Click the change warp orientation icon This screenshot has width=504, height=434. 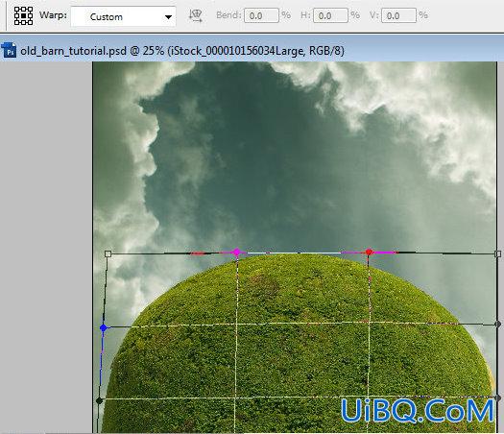click(196, 15)
